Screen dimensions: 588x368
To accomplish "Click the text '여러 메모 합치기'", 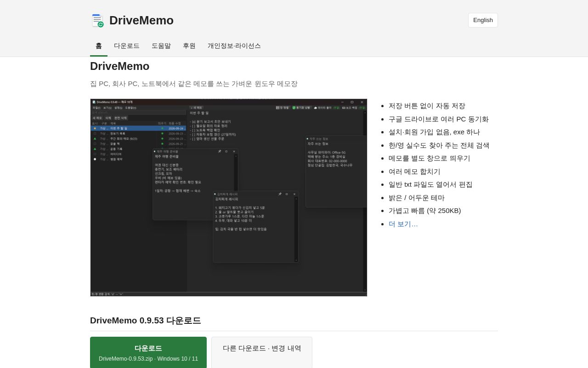I will [414, 172].
